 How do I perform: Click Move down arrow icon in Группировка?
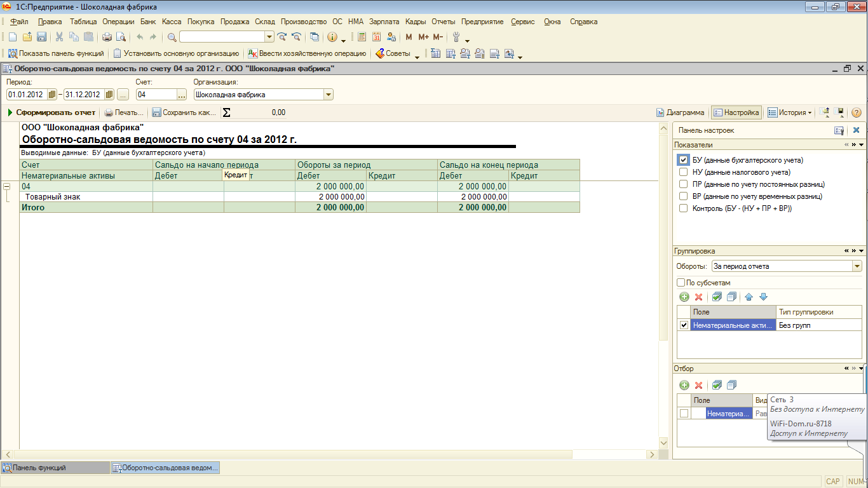click(x=763, y=297)
